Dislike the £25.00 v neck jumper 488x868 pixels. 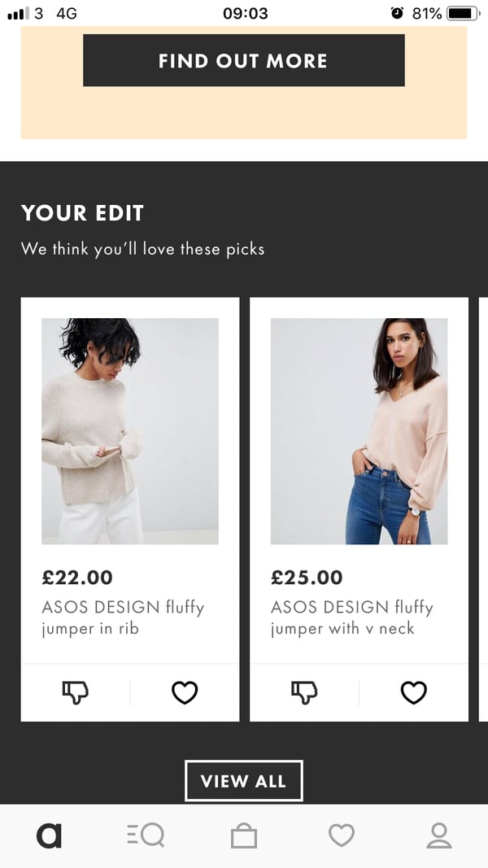coord(305,692)
